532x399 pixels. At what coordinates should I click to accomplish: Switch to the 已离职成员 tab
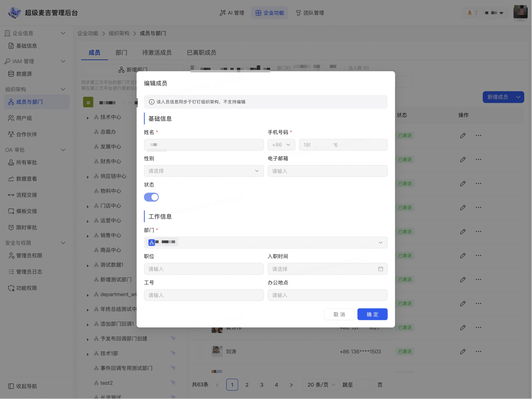[x=201, y=53]
